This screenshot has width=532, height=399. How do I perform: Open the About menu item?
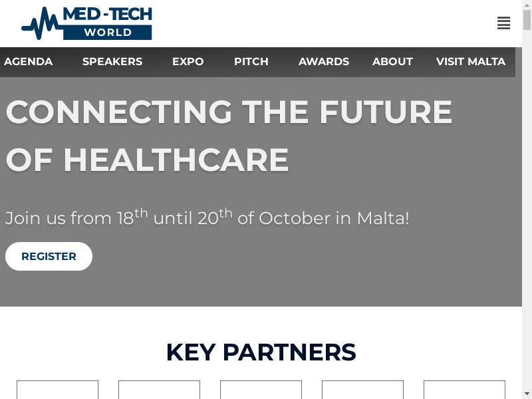392,61
